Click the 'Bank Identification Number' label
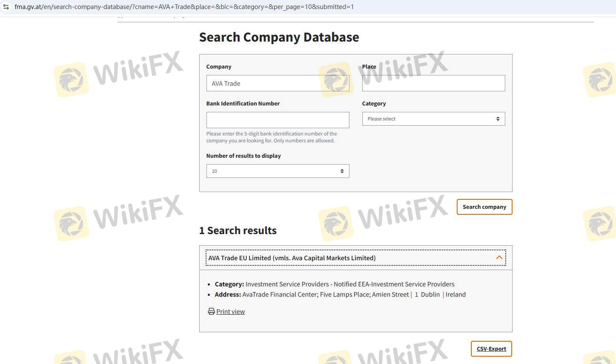This screenshot has width=616, height=364. click(243, 103)
